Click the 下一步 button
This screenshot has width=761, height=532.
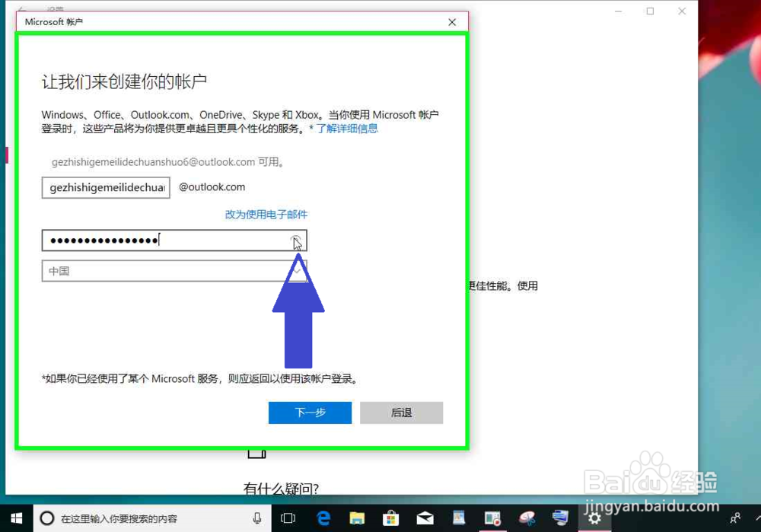(310, 413)
